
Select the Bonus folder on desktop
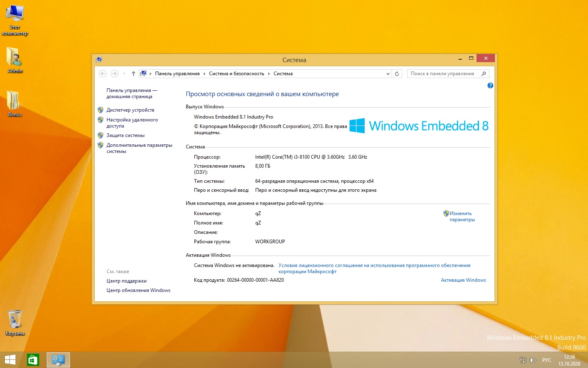(14, 103)
